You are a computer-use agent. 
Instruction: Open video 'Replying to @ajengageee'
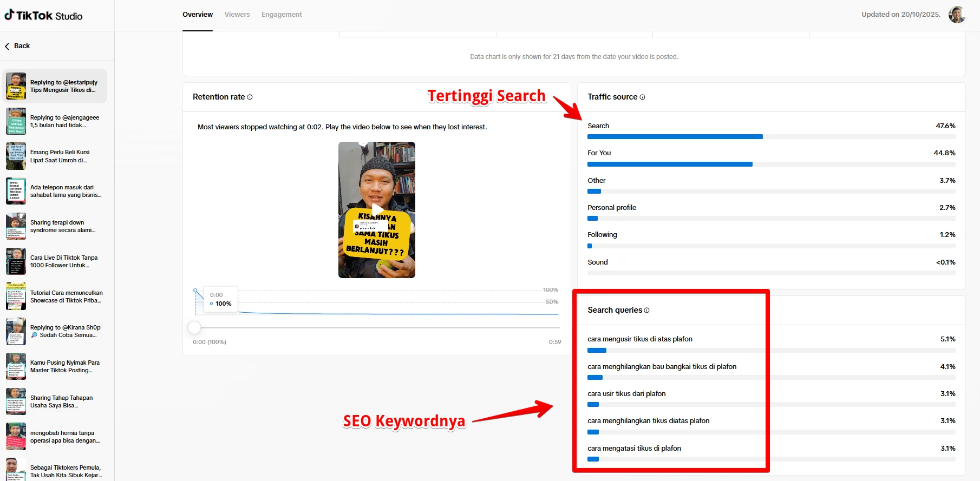pos(64,121)
